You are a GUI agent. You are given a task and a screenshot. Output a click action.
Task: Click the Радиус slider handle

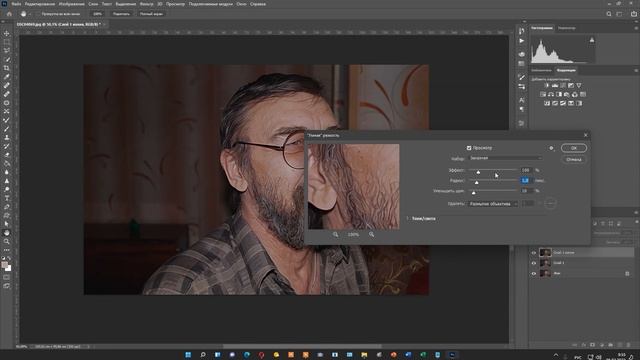coord(476,182)
